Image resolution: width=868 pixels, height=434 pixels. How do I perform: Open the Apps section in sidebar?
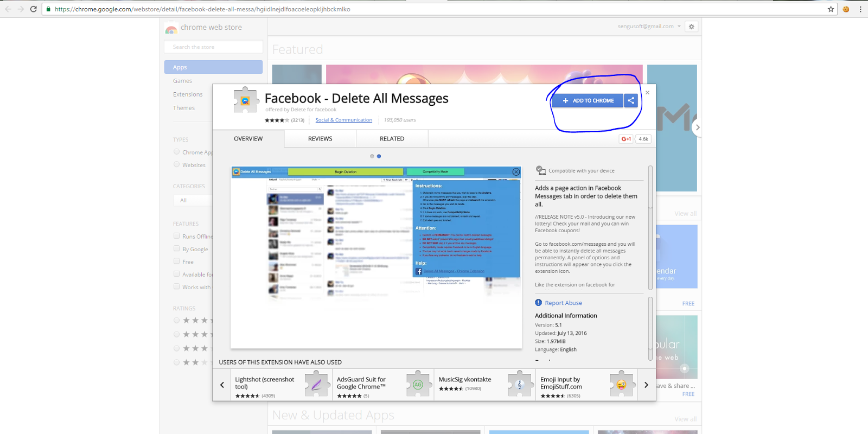(213, 67)
